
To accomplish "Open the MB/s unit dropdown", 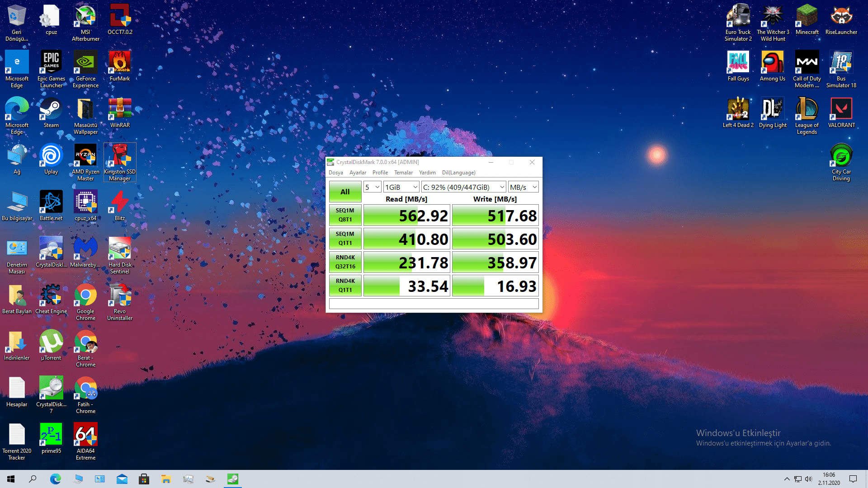I will tap(523, 187).
